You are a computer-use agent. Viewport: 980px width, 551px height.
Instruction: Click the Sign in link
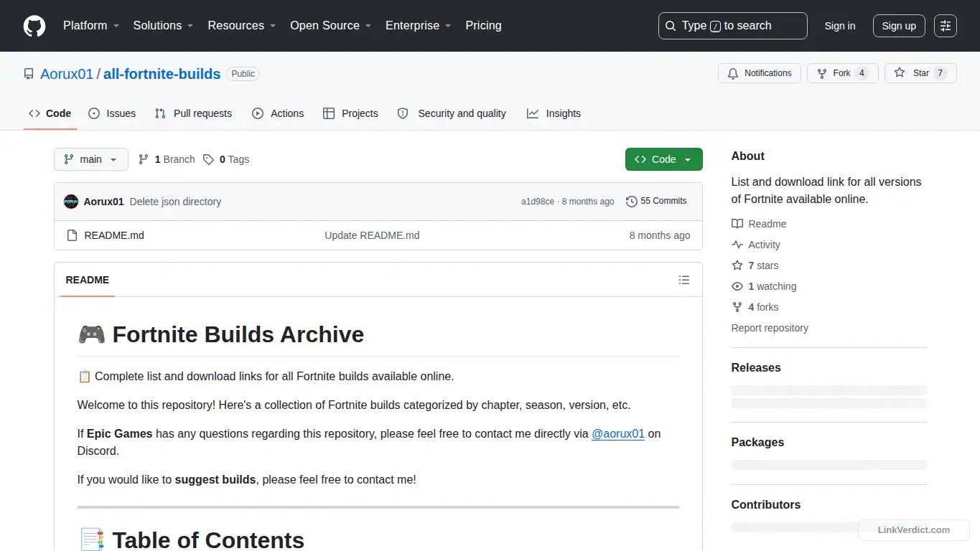(x=839, y=26)
